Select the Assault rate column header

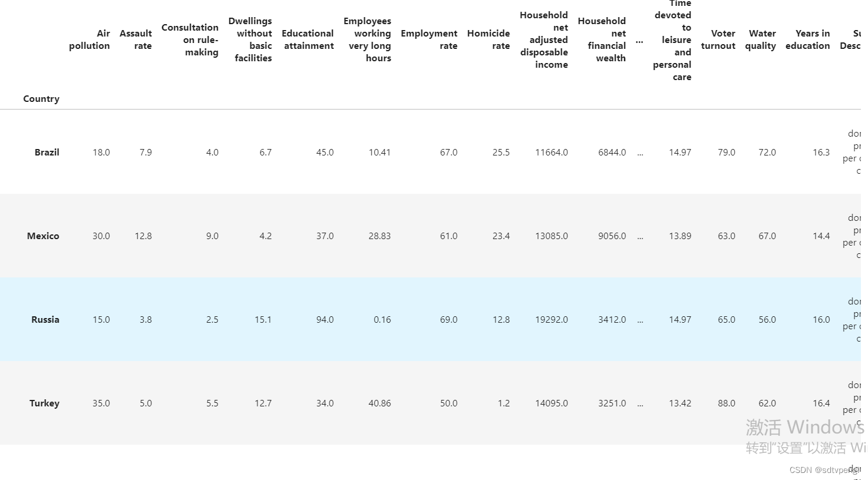(x=136, y=39)
